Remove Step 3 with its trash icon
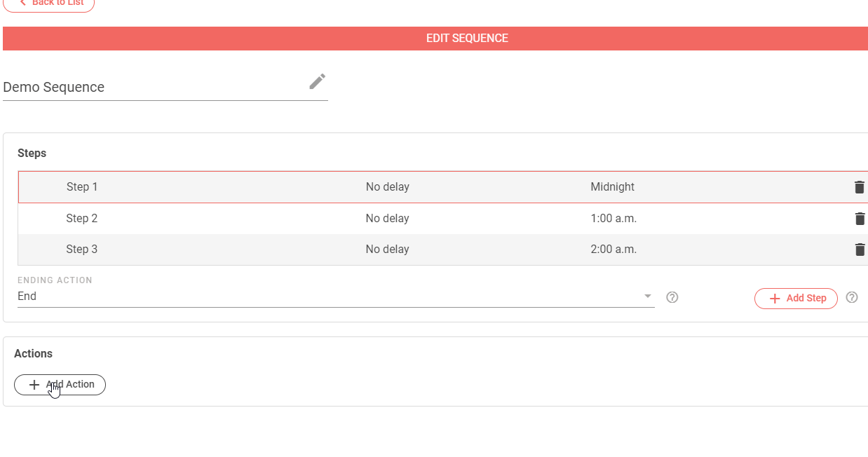Screen dimensions: 868x457 860,250
